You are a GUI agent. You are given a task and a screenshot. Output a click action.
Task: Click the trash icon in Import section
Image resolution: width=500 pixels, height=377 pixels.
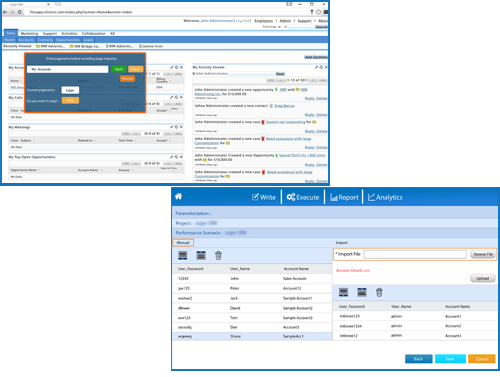pyautogui.click(x=379, y=293)
